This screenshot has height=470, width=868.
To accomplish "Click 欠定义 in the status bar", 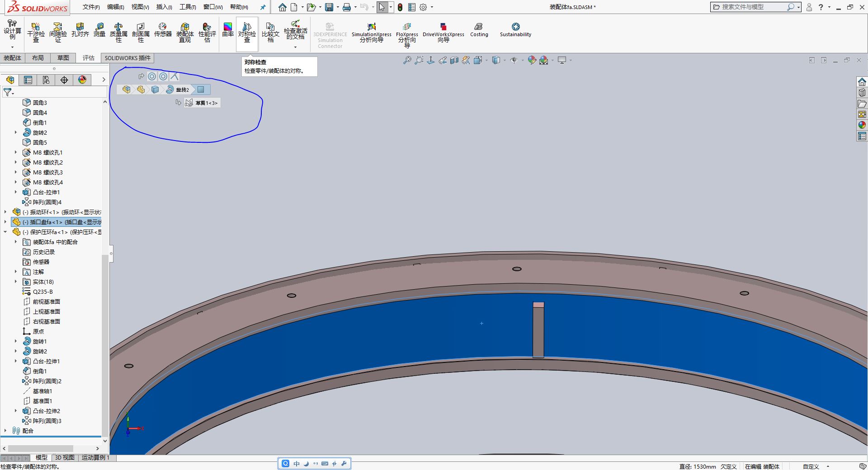I will click(x=728, y=466).
